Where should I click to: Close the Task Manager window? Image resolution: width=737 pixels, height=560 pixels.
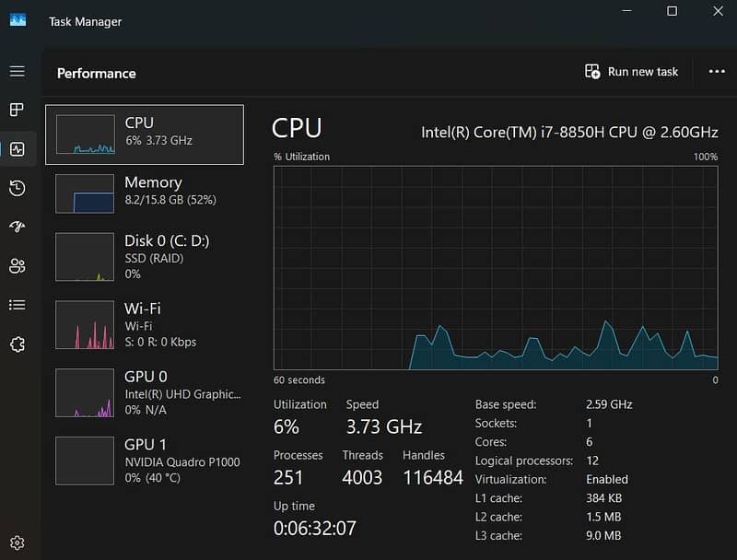click(x=718, y=11)
